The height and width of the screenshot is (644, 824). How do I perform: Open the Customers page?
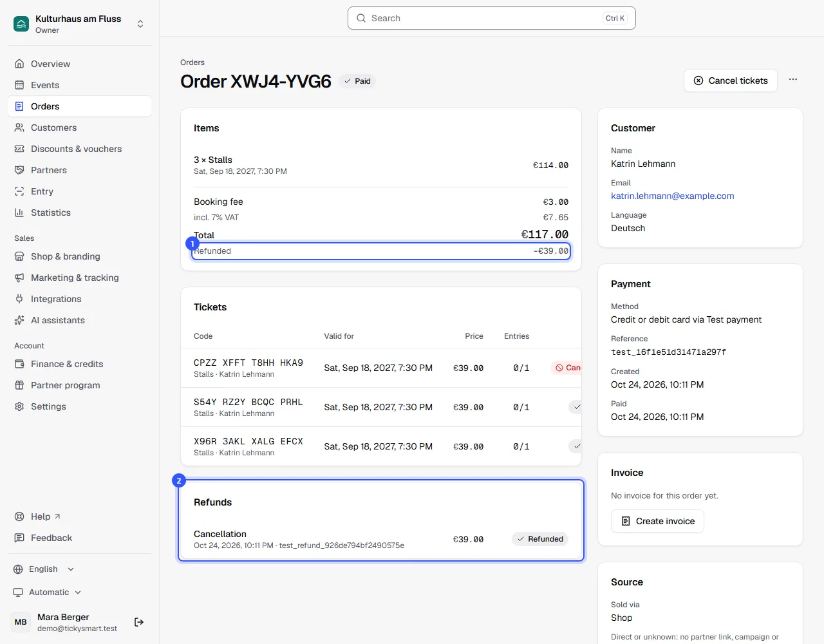pyautogui.click(x=79, y=128)
